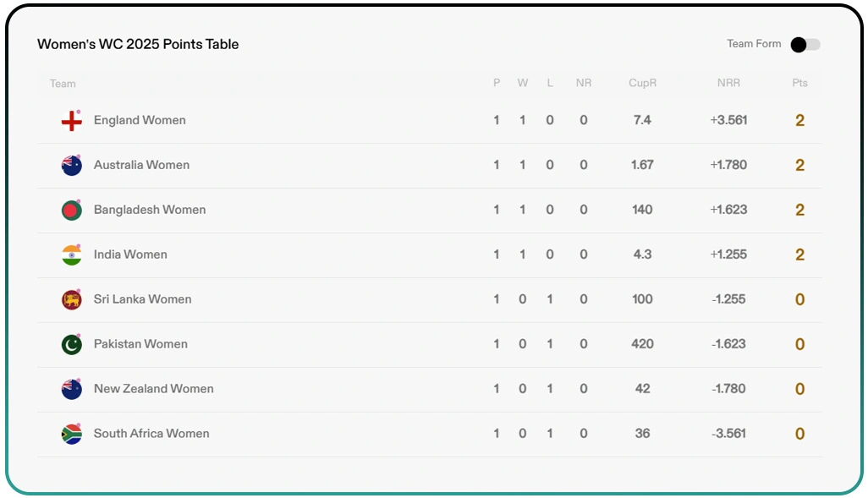The width and height of the screenshot is (868, 498).
Task: Click the Australia Women flag icon
Action: 72,166
